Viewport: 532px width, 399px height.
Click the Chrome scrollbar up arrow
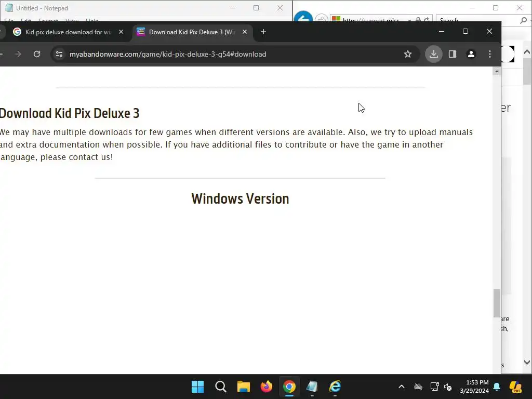(497, 71)
